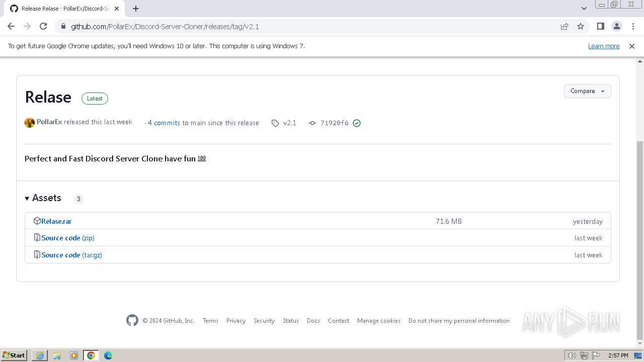The width and height of the screenshot is (644, 362).
Task: Open the Security footer link
Action: pyautogui.click(x=264, y=321)
